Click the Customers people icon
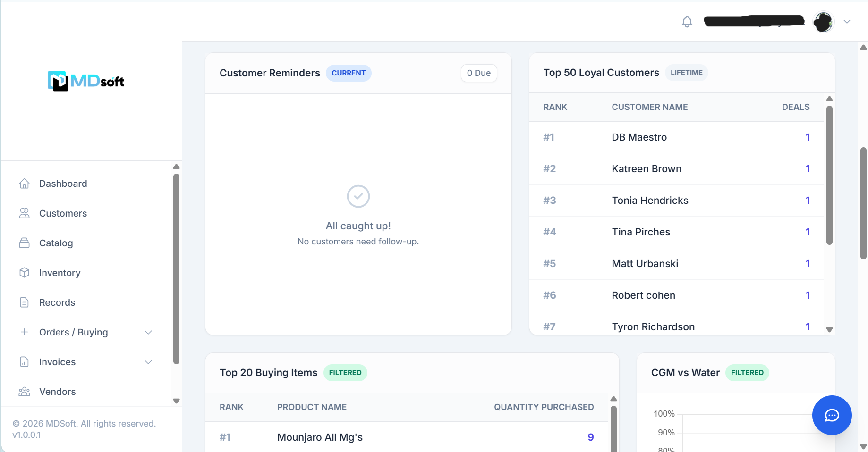This screenshot has width=868, height=452. tap(25, 213)
